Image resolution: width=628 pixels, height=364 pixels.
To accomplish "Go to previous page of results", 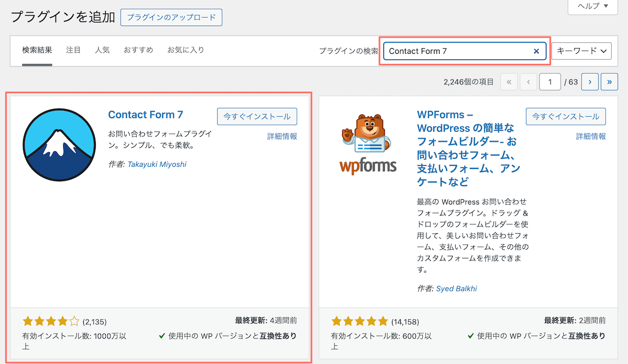I will 529,82.
